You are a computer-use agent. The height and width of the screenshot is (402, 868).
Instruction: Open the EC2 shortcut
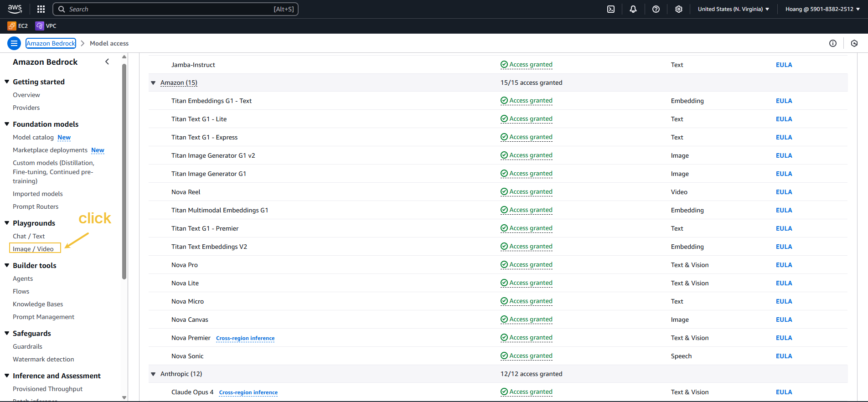(18, 26)
